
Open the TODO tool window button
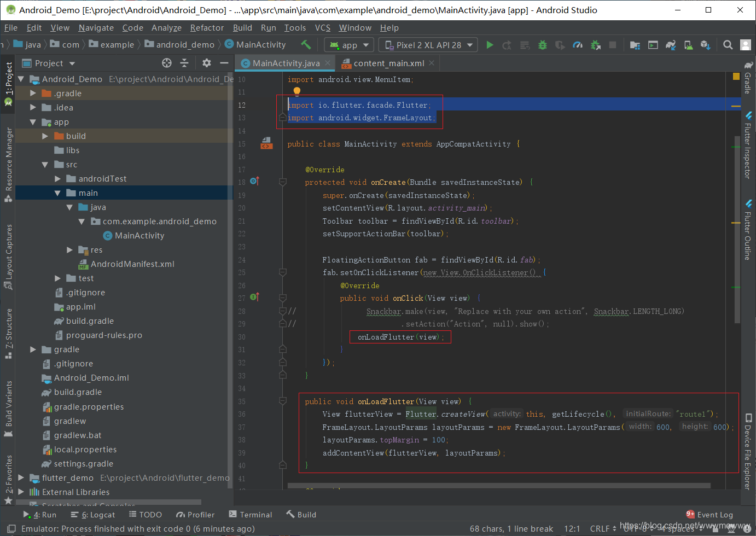click(x=146, y=515)
